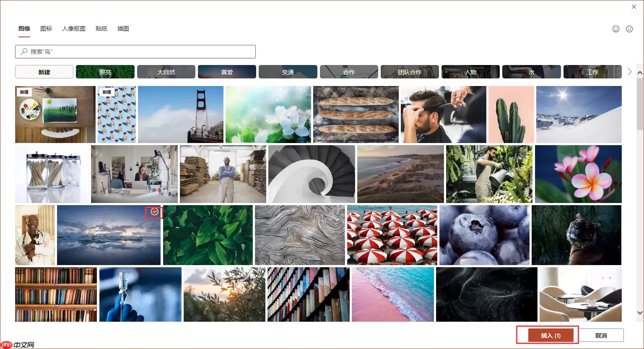Select the olive branch sunset image
644x349 pixels.
224,294
